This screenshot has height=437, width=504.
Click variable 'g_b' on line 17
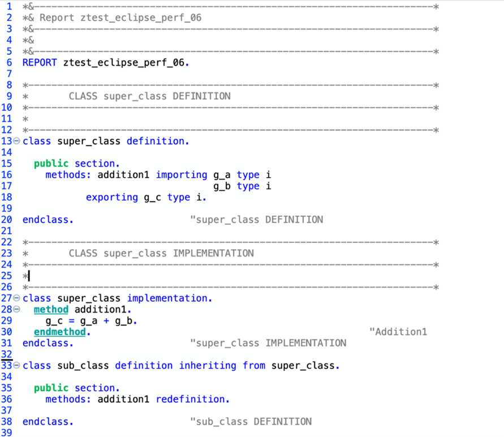point(222,186)
